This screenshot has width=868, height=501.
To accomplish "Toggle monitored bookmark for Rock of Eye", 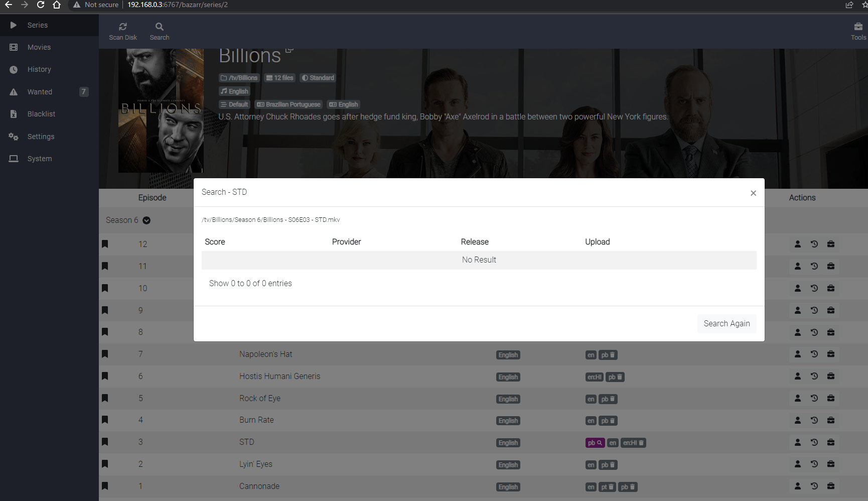I will [105, 398].
